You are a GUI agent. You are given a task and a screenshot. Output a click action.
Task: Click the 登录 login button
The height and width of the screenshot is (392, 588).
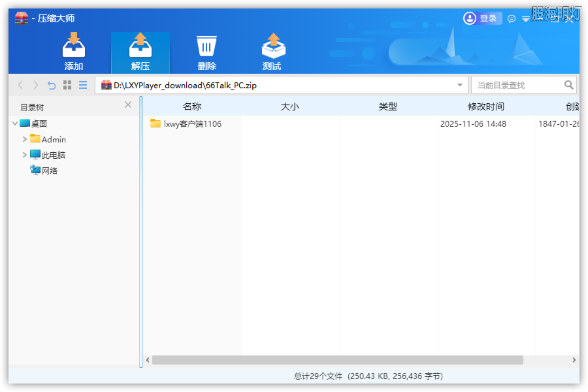pos(482,18)
